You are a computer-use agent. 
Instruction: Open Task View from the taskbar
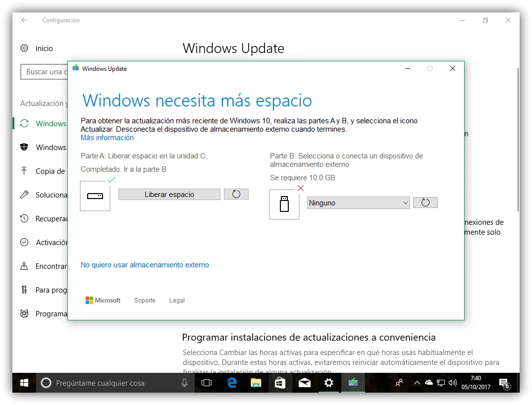[x=206, y=383]
